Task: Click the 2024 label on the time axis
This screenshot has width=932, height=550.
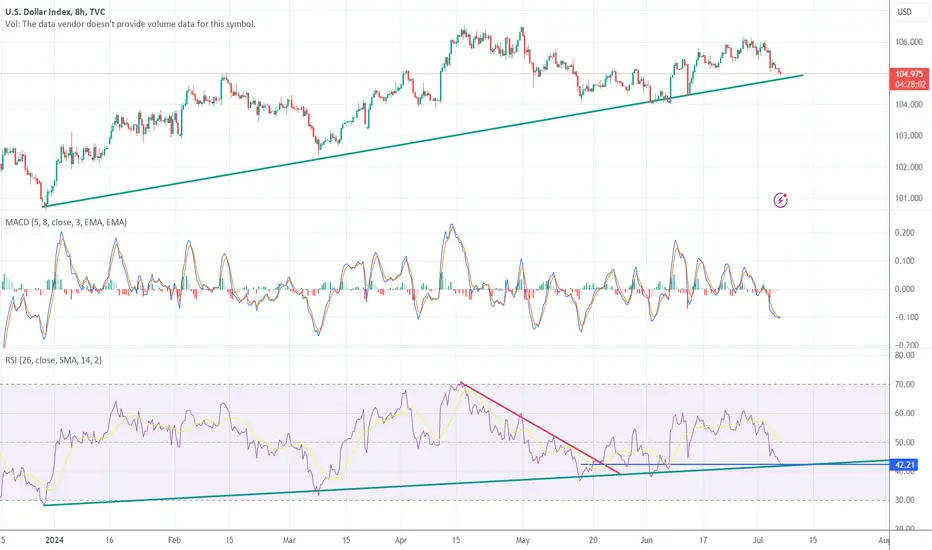Action: pyautogui.click(x=54, y=540)
